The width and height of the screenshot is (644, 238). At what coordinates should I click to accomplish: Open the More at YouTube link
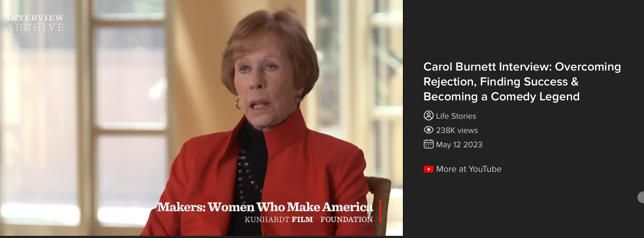468,169
